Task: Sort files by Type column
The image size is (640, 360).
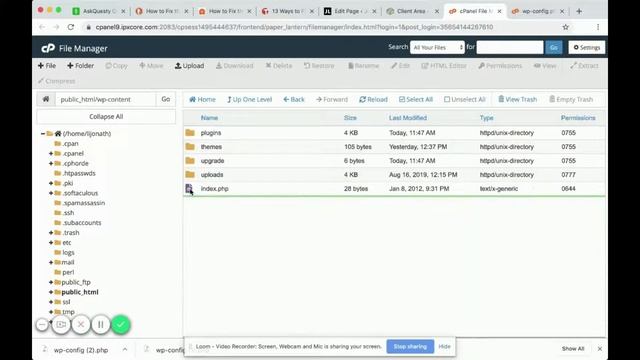Action: (x=487, y=118)
